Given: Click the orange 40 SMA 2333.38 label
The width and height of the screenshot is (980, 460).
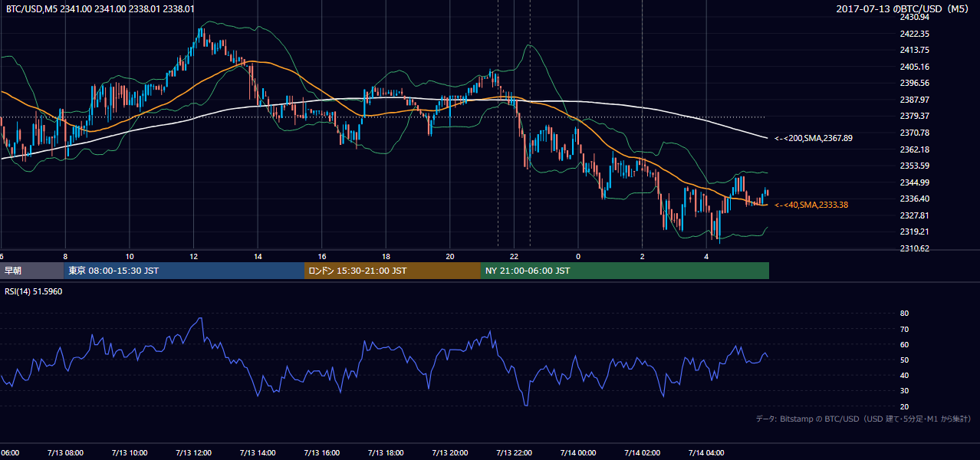Looking at the screenshot, I should (811, 205).
